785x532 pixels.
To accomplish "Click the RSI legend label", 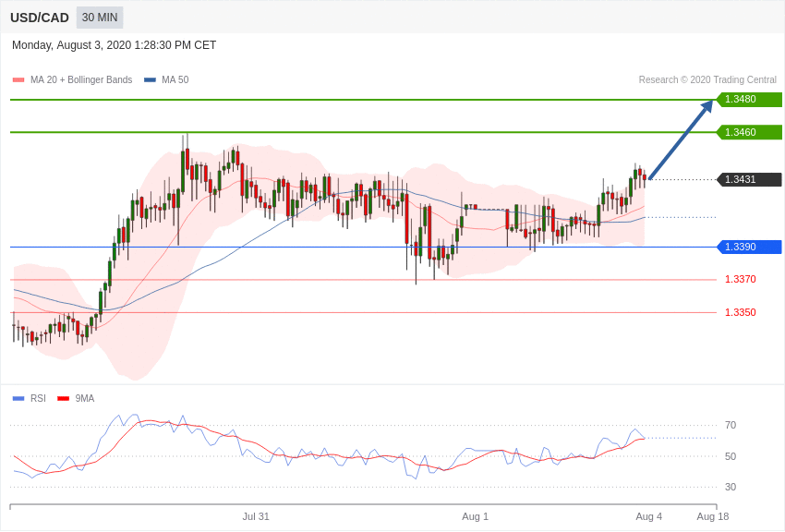I will pos(38,398).
